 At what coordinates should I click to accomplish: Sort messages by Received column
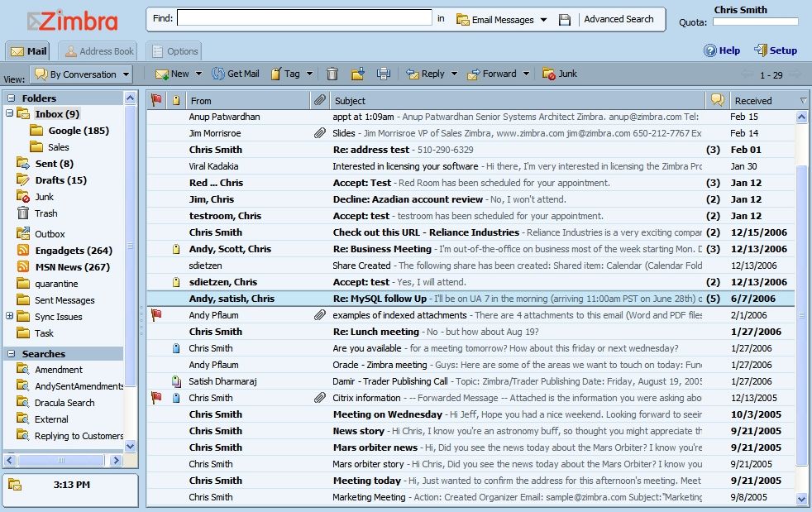point(769,101)
